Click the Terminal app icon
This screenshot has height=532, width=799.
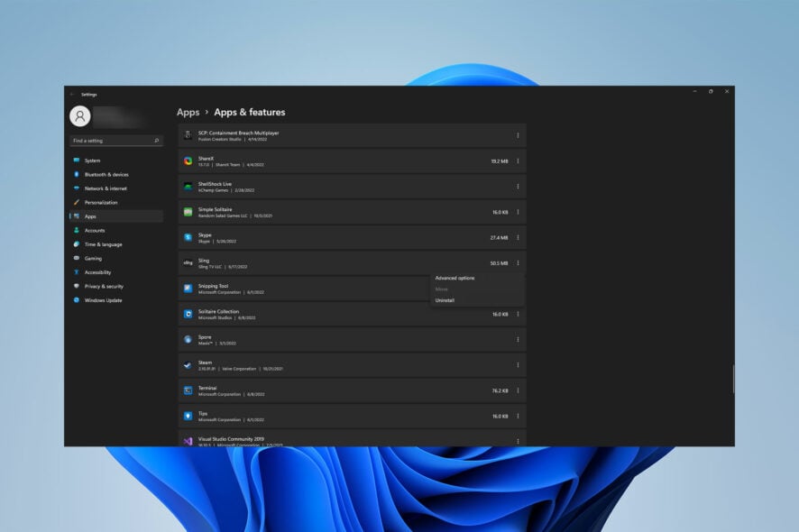pyautogui.click(x=188, y=390)
